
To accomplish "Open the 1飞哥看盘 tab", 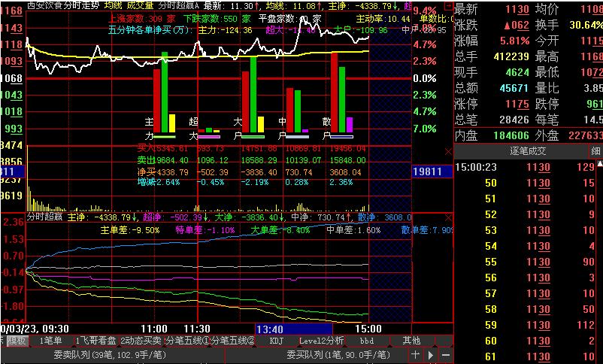I will click(95, 341).
